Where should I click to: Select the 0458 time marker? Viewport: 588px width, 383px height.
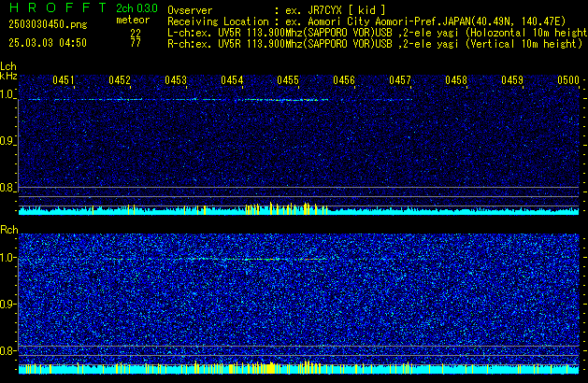pyautogui.click(x=456, y=80)
